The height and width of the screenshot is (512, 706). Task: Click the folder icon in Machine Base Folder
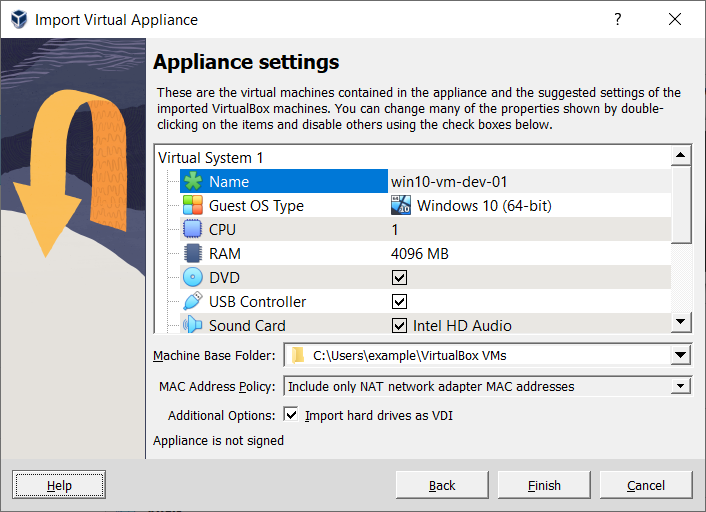298,355
